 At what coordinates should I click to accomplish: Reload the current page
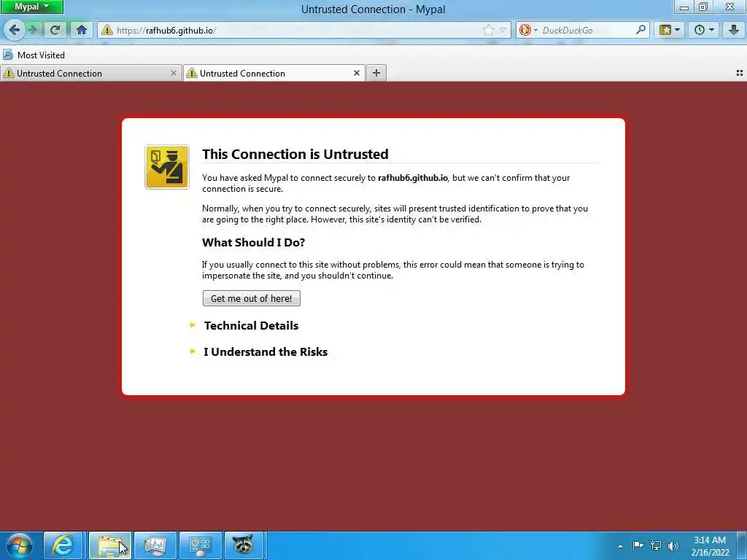[x=55, y=30]
